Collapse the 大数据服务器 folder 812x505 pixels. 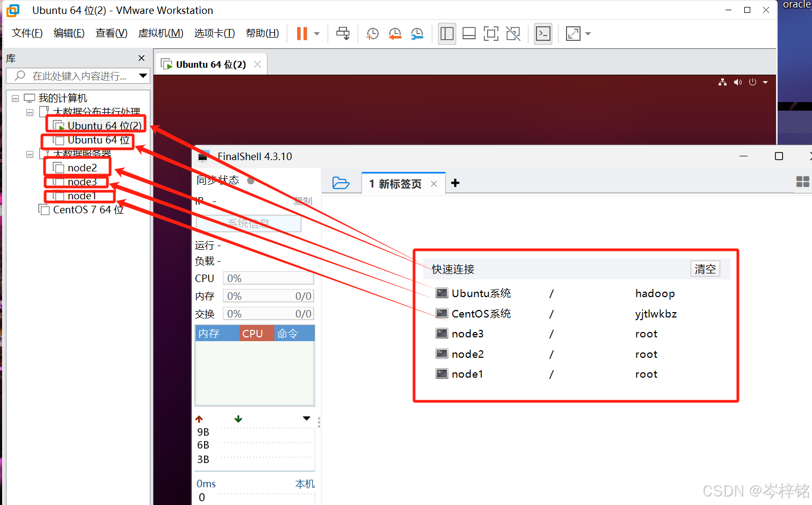pos(30,154)
